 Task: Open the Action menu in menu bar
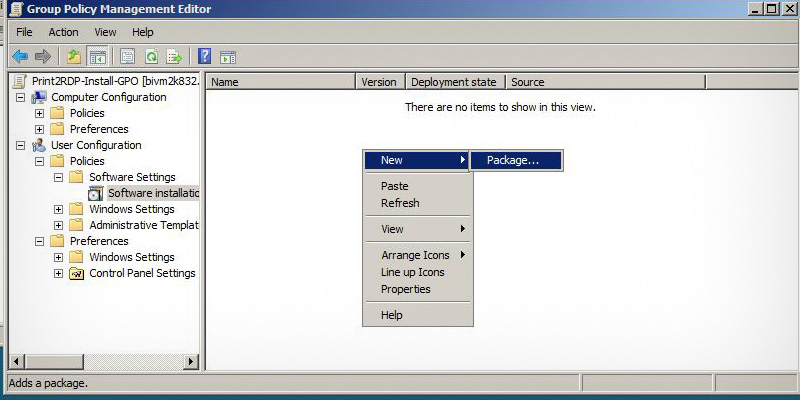point(63,32)
